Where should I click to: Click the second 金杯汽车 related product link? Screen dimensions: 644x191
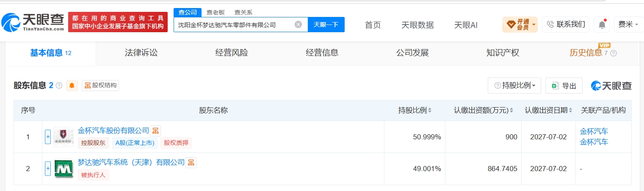(594, 142)
